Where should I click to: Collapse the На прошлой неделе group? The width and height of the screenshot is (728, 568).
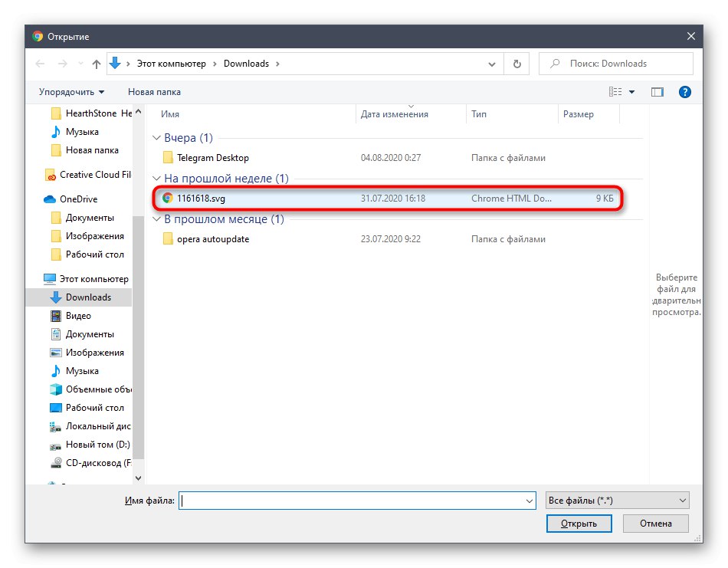coord(156,179)
